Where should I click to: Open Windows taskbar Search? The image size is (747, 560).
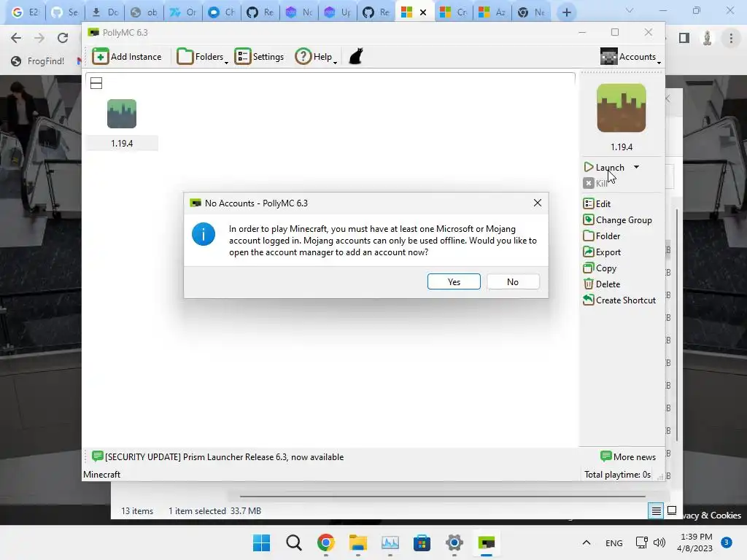coord(294,542)
